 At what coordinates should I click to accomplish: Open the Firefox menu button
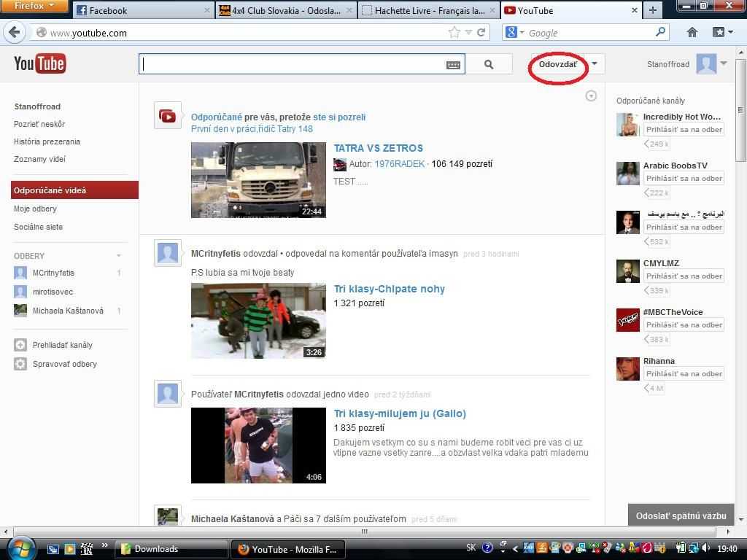tap(34, 6)
